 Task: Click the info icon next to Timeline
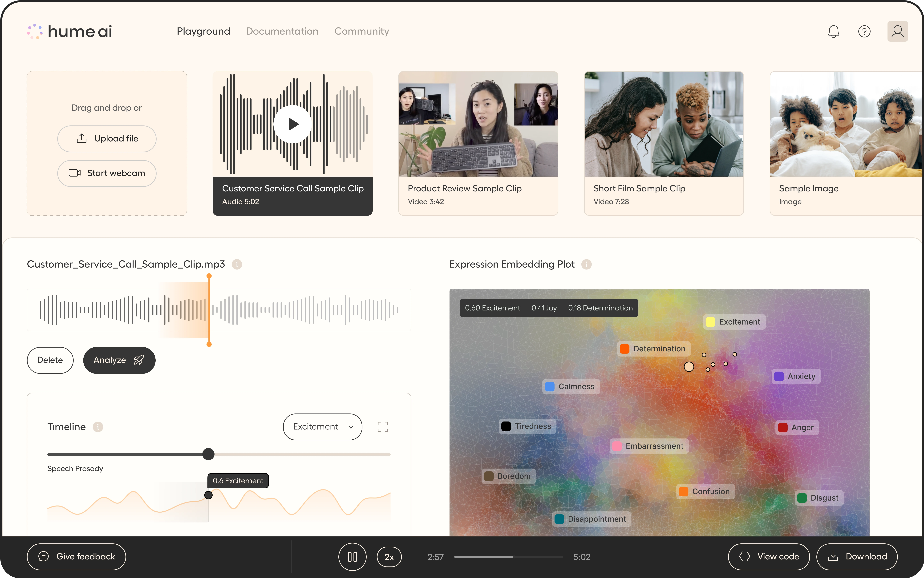98,427
